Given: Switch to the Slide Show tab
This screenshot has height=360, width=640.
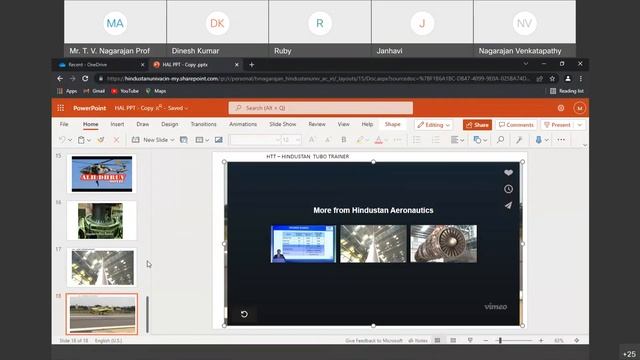Looking at the screenshot, I should (x=282, y=124).
